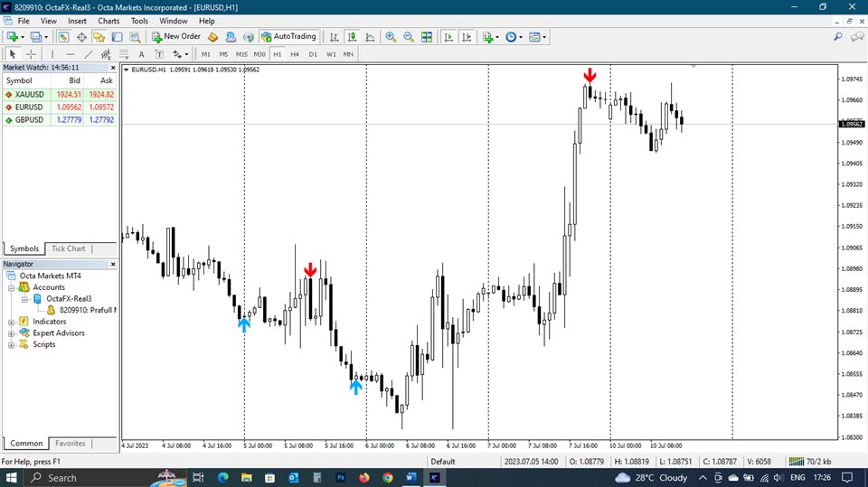Open the Charts menu
The image size is (868, 487).
[x=108, y=21]
